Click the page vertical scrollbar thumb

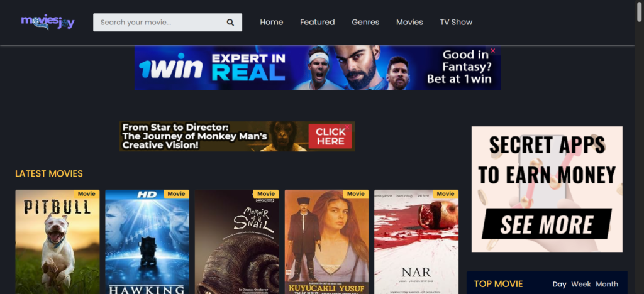pos(640,11)
